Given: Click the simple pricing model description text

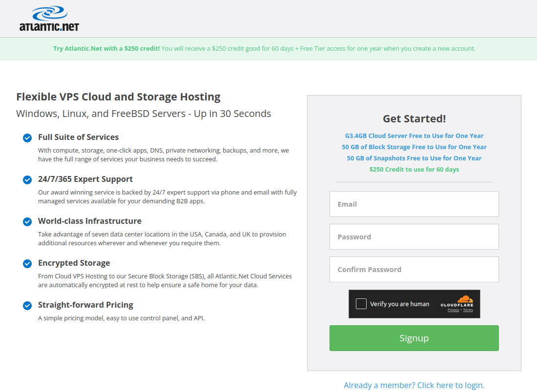Looking at the screenshot, I should point(121,318).
